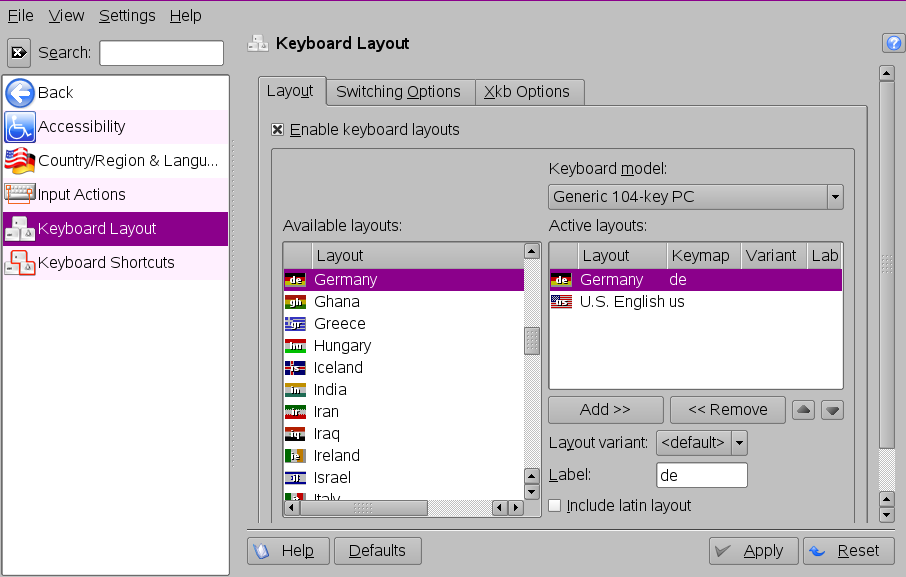906x577 pixels.
Task: Click the flag icon beside U.S. English
Action: tap(561, 302)
